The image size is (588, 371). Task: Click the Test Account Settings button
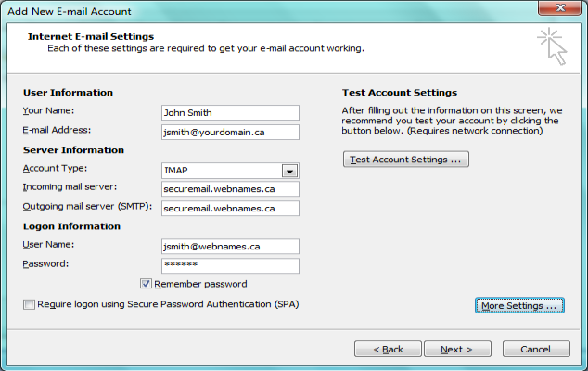click(405, 160)
